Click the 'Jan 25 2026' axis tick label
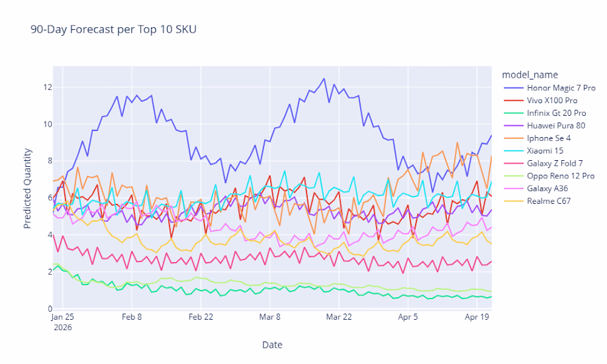 coord(62,321)
